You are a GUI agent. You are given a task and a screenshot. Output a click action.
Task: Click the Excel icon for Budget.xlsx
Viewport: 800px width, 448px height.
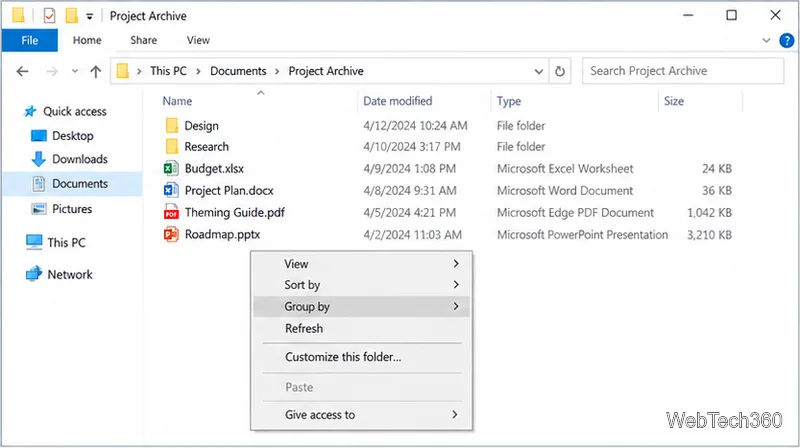[x=171, y=168]
